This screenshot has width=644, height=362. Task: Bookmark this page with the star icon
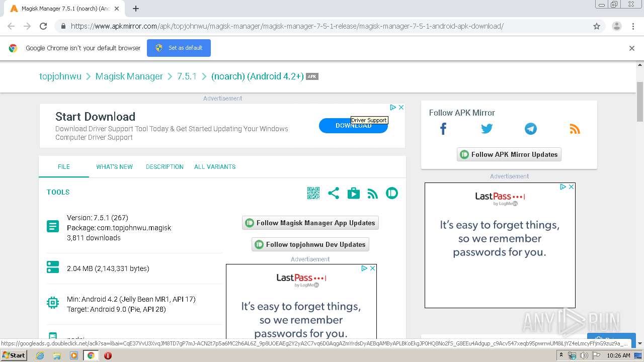click(597, 26)
